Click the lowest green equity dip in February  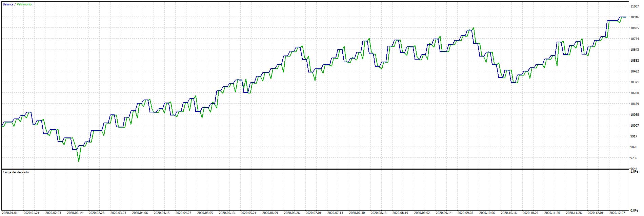[79, 161]
